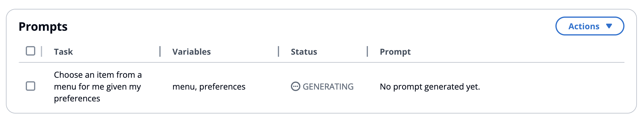Click column divider between Status and Prompt
Viewport: 644px width, 120px height.
tap(367, 51)
